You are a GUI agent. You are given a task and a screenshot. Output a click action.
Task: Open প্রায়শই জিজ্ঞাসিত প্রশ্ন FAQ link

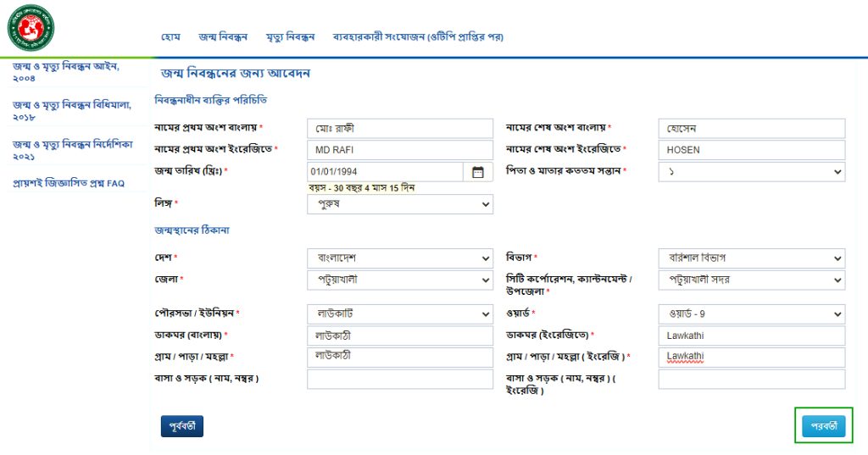coord(69,183)
